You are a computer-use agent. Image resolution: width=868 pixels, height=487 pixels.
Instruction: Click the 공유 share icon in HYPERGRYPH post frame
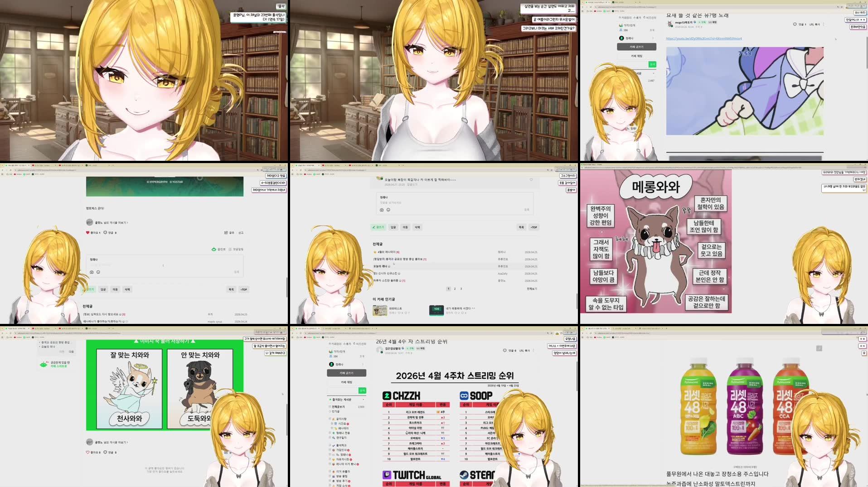click(x=226, y=232)
